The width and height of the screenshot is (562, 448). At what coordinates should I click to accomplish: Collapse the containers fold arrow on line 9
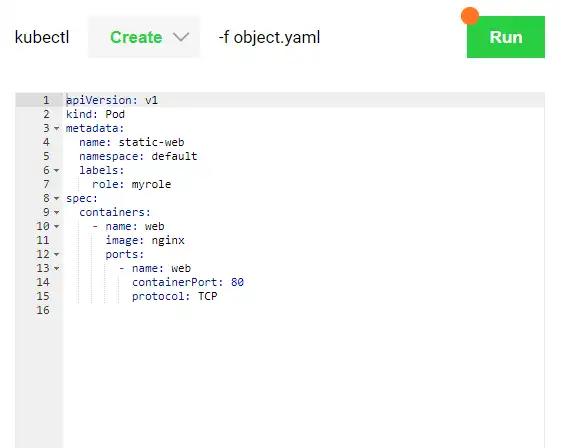pos(57,212)
